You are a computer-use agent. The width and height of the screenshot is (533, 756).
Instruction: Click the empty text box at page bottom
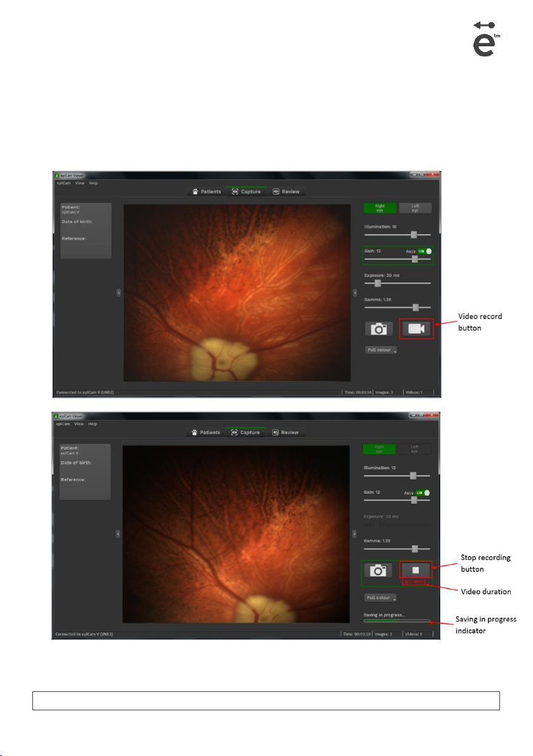pyautogui.click(x=266, y=701)
